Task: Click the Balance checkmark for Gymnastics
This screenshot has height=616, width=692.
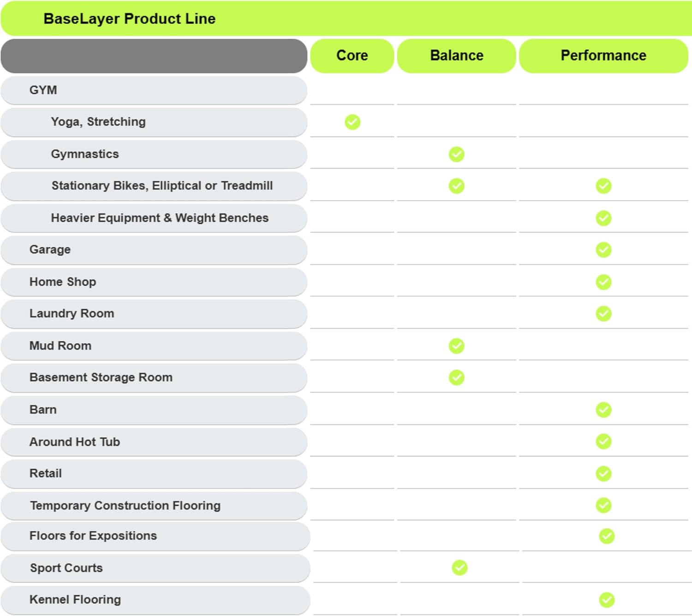Action: click(x=457, y=154)
